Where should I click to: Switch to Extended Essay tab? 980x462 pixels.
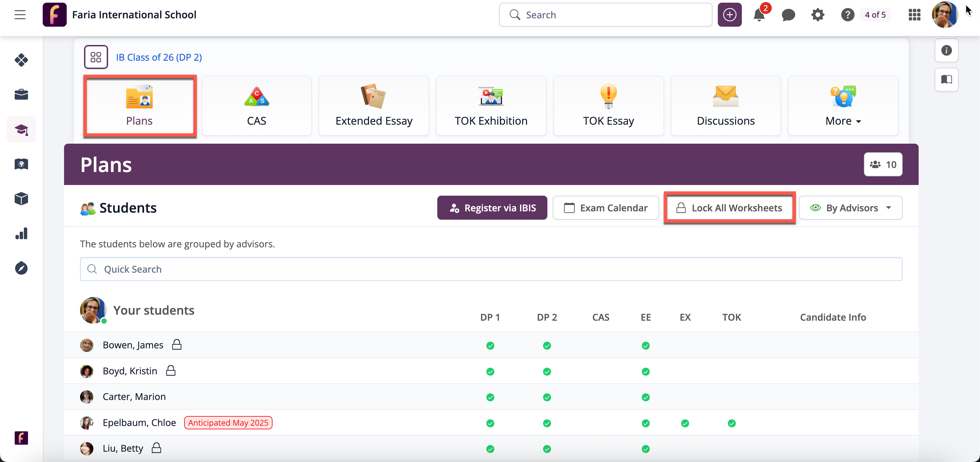pos(374,106)
